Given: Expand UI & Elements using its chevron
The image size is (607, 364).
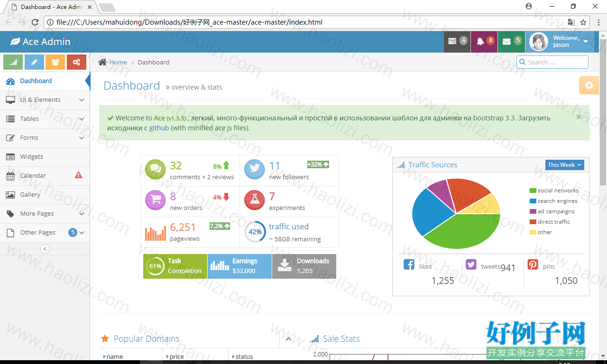Looking at the screenshot, I should click(x=82, y=100).
